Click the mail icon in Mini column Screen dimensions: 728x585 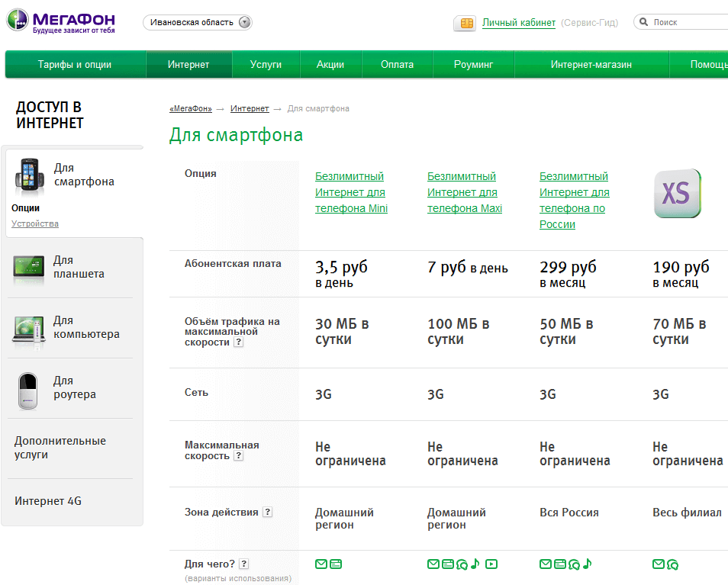pyautogui.click(x=321, y=564)
